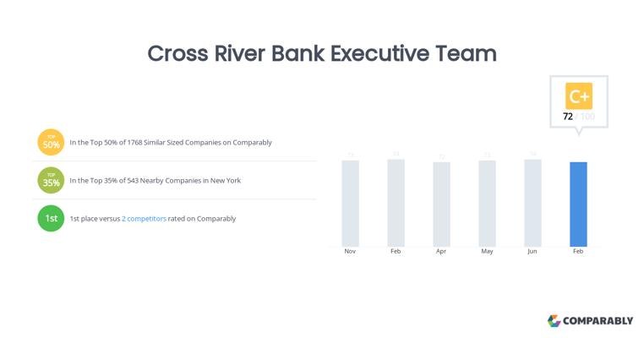Click the yellow C+ grade icon
Screen dimensions: 644x338
pos(579,95)
